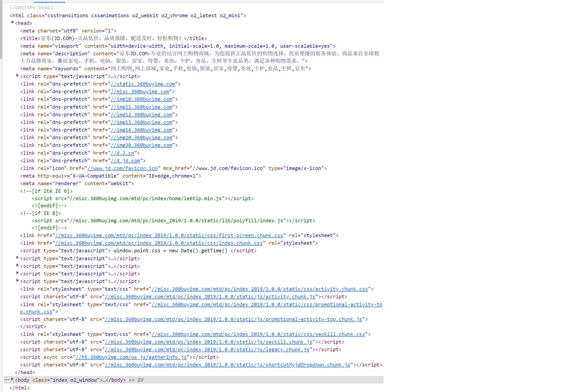Open the img13.360buyimg.com link
567x392 pixels.
142,122
